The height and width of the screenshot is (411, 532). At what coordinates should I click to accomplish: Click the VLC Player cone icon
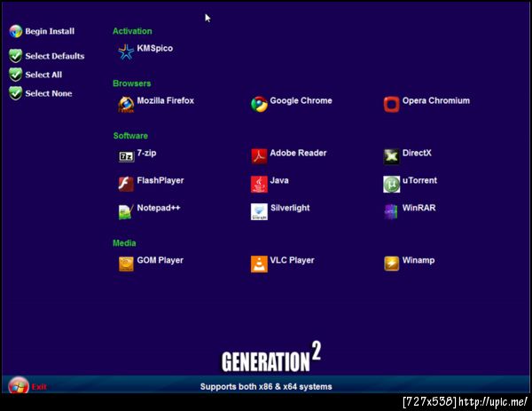pos(259,265)
